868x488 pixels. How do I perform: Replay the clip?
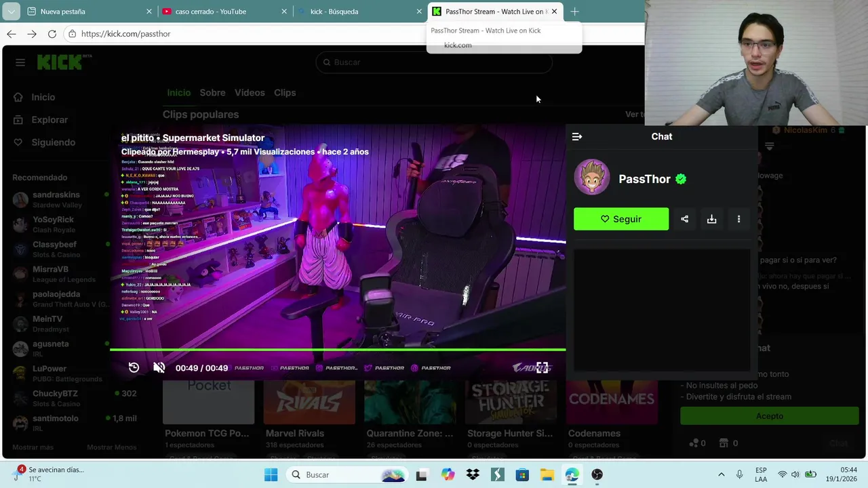tap(134, 367)
